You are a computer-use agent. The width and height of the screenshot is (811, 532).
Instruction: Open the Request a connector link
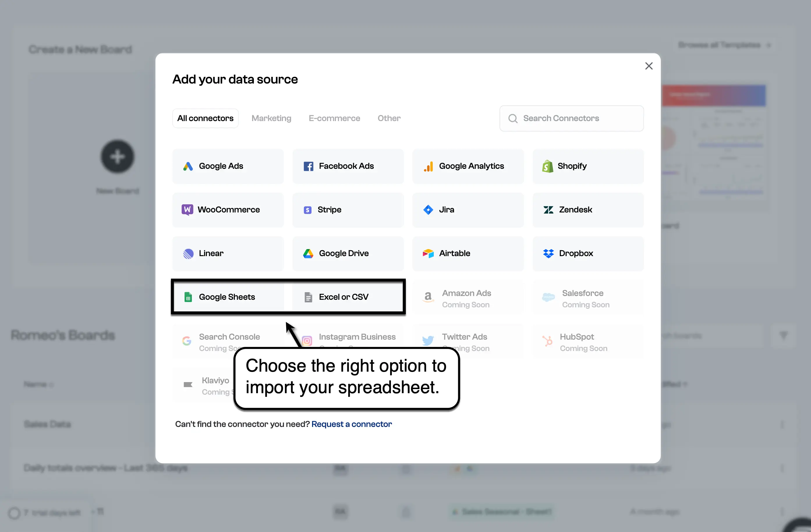point(351,424)
